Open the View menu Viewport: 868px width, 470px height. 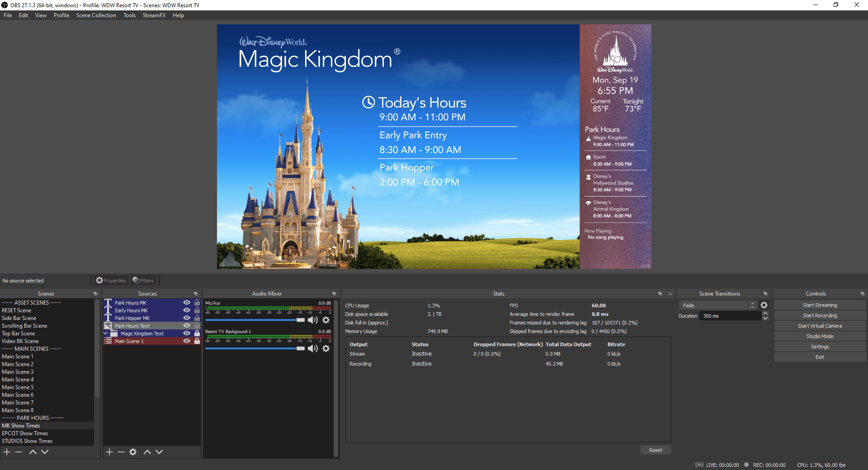41,15
